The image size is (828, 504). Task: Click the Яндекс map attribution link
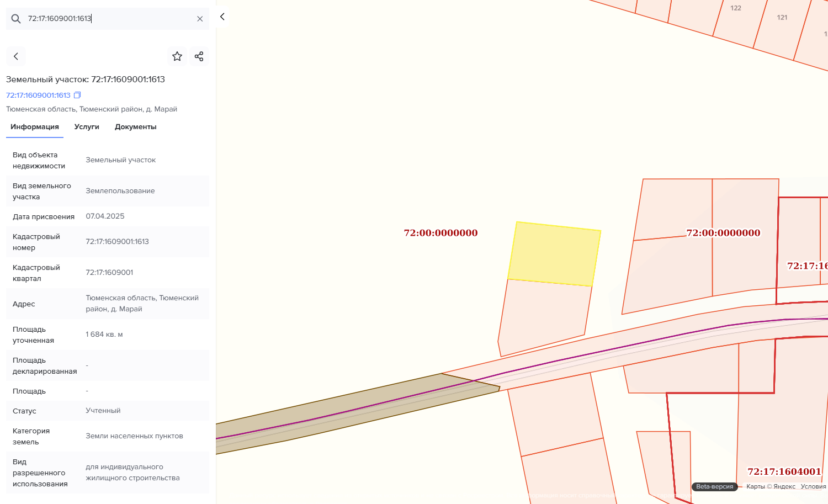click(x=784, y=486)
